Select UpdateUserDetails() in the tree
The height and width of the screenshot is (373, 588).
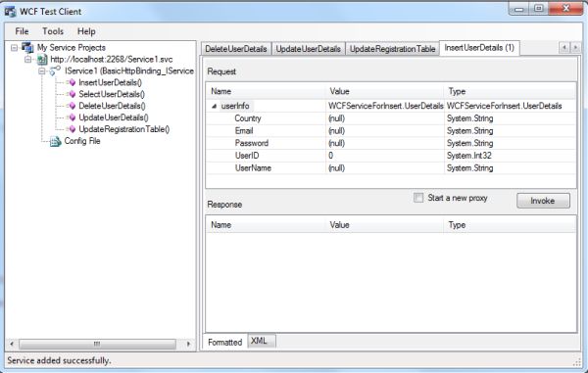tap(114, 117)
